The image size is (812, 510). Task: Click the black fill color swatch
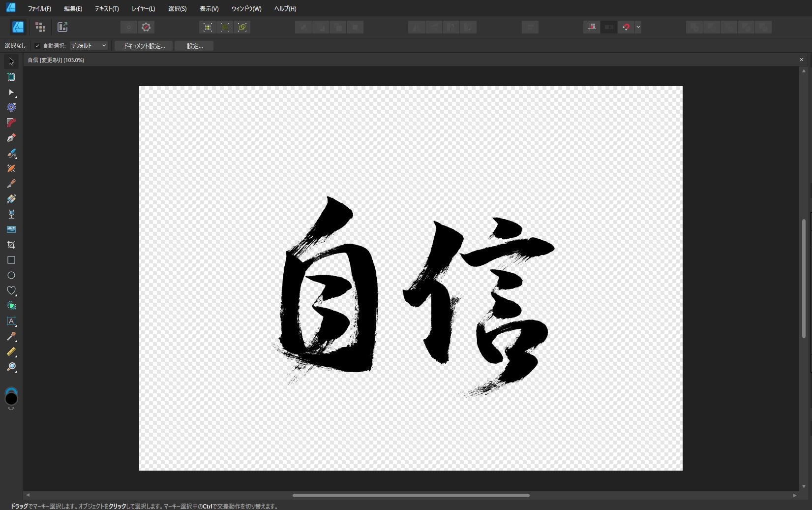tap(11, 399)
